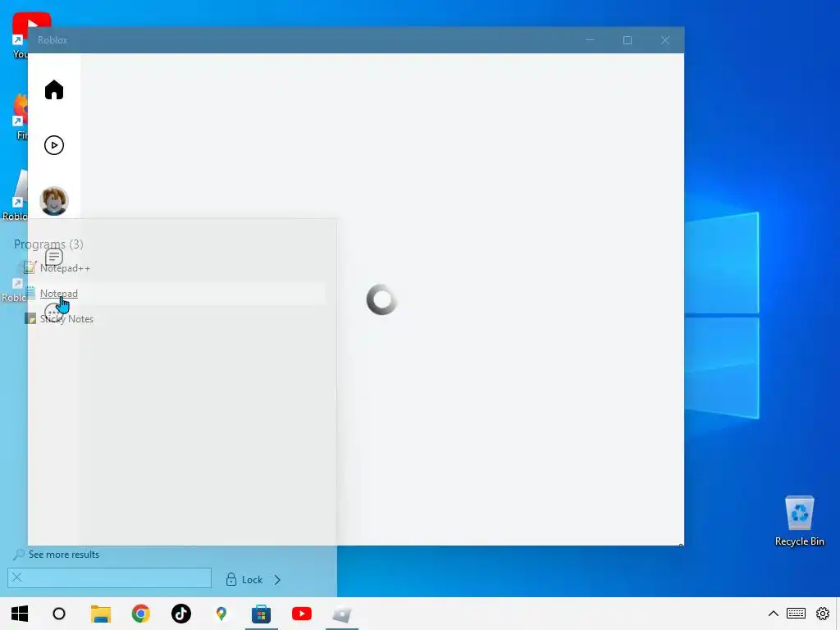
Task: Minimize the Roblox window
Action: (x=590, y=40)
